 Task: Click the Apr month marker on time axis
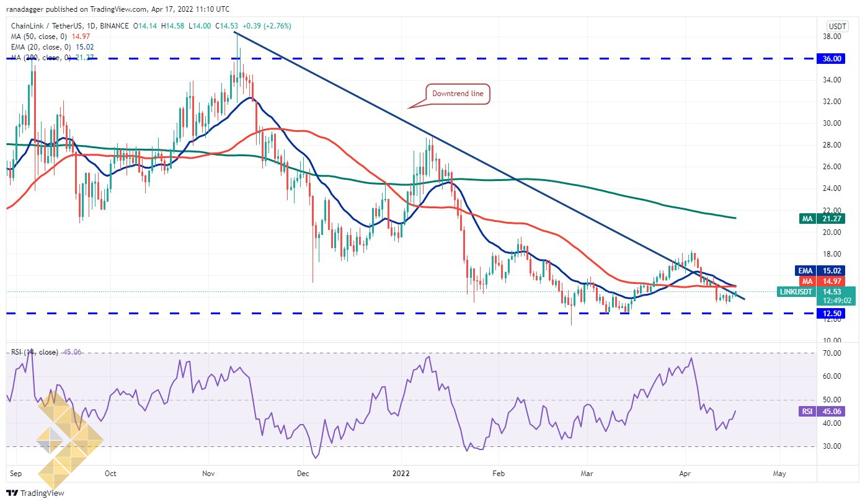point(684,473)
